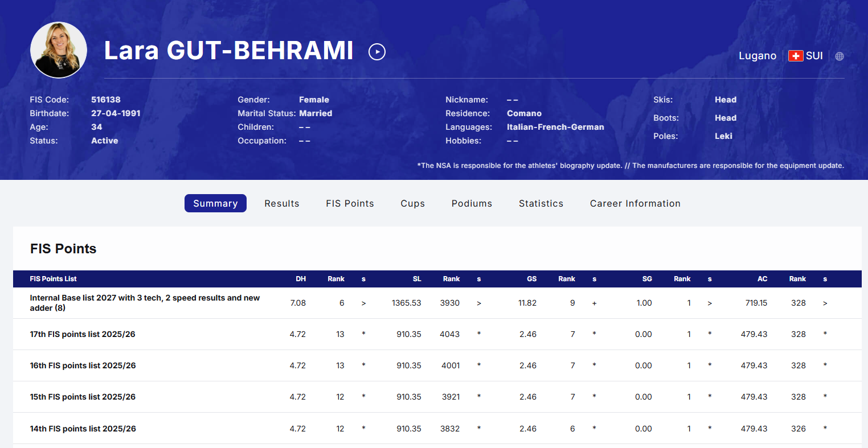Click the plus marker in the GS status column

(594, 303)
